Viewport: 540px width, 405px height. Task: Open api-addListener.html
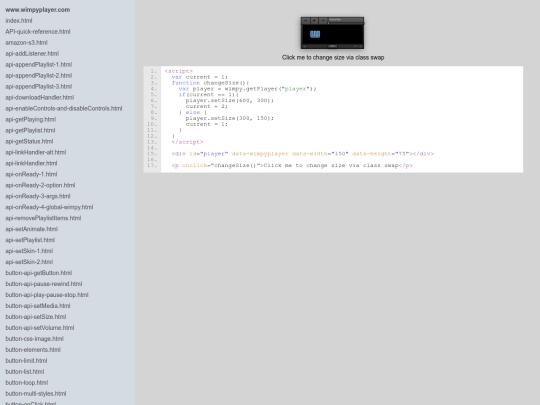point(32,54)
